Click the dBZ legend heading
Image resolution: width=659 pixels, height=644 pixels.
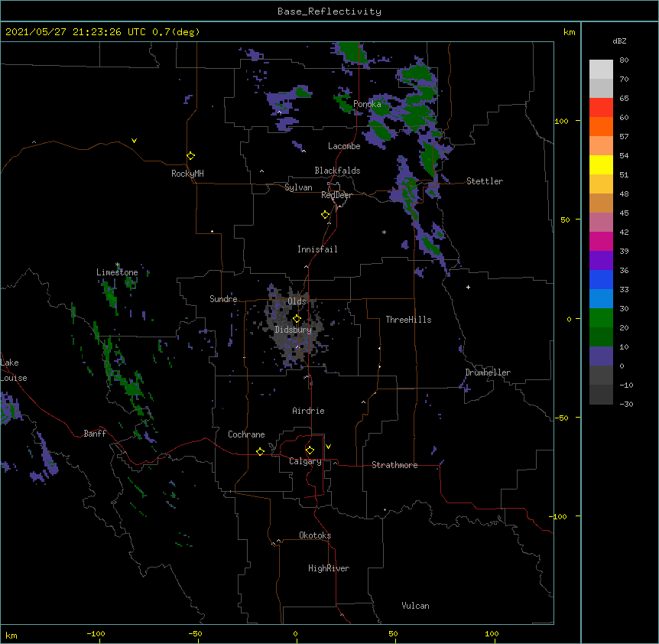tap(619, 41)
